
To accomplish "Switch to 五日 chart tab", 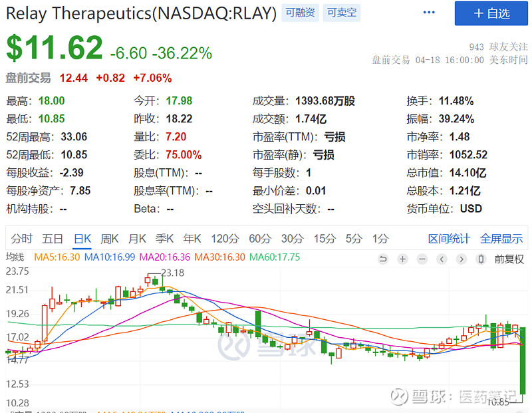I will pos(53,239).
